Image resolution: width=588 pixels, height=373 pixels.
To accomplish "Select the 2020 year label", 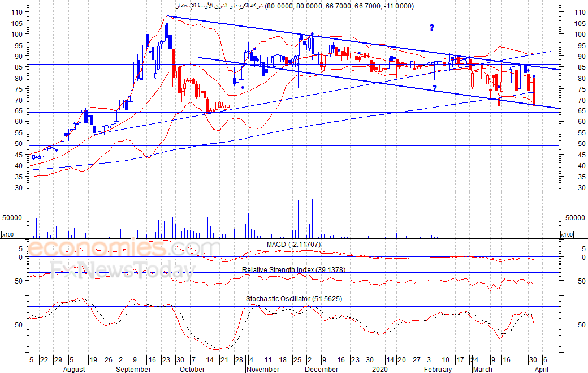I will 379,369.
